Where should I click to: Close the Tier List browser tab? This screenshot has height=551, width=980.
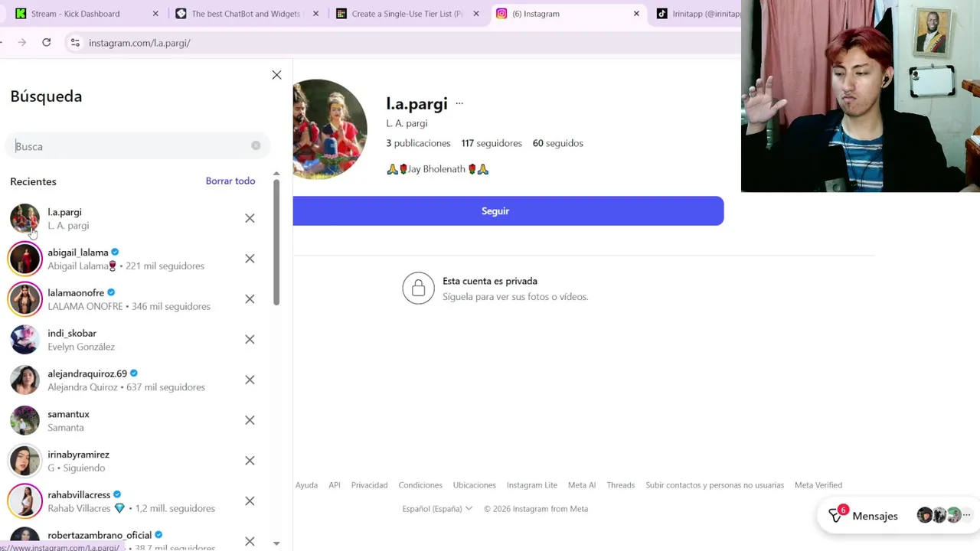point(475,14)
